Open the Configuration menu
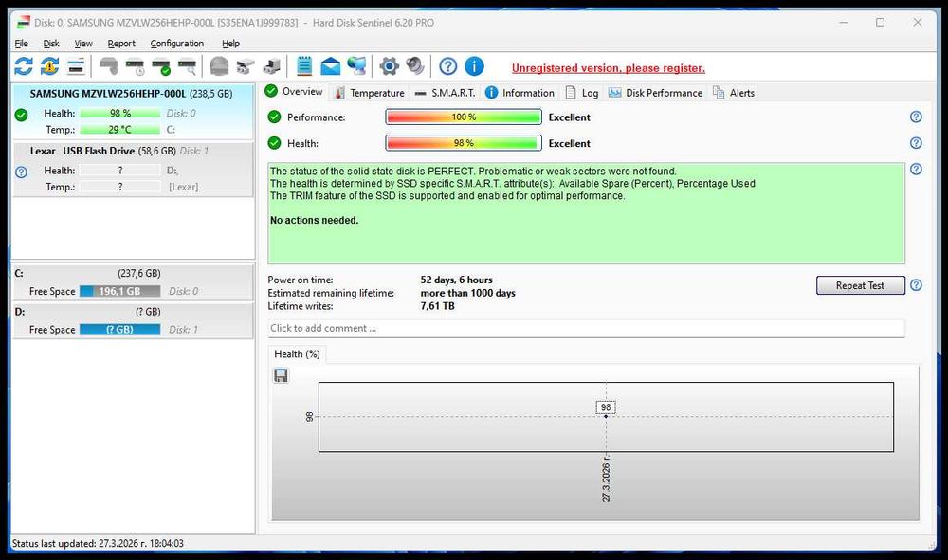This screenshot has width=948, height=560. point(177,44)
